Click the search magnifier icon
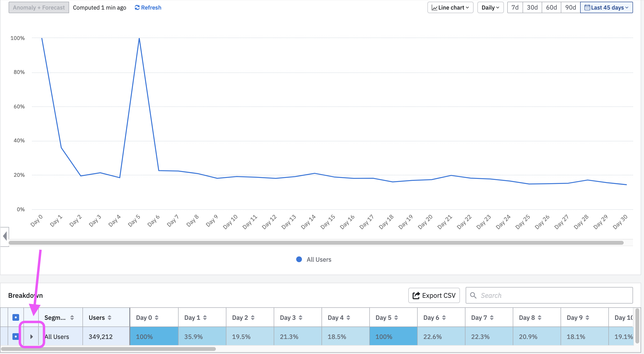 [473, 295]
